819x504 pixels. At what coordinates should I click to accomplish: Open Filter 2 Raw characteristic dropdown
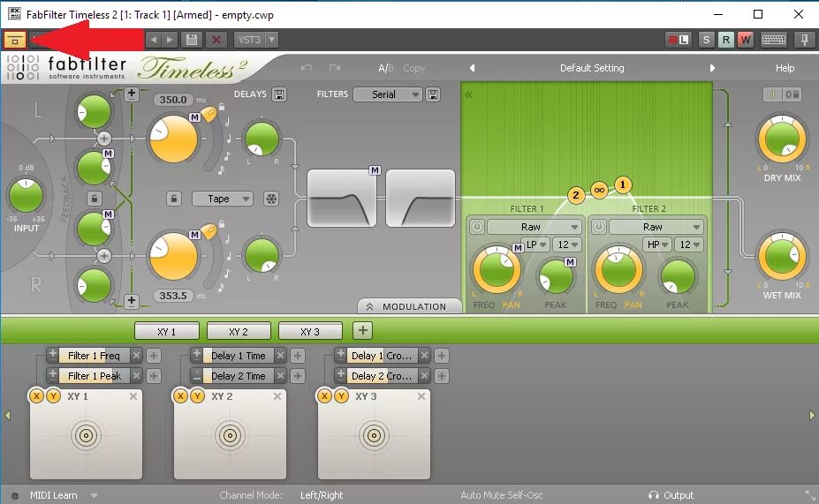click(656, 227)
